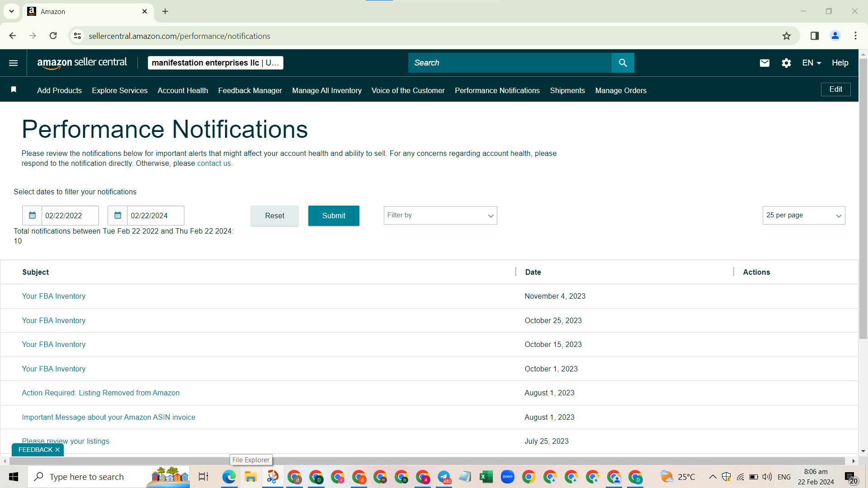Click the end date field 02/22/2024

[x=156, y=216]
